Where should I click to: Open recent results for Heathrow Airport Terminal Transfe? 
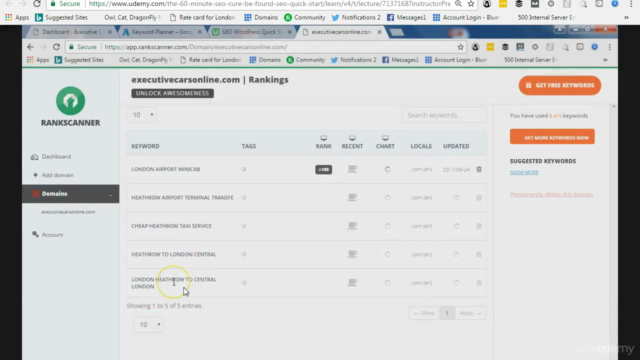coord(352,198)
